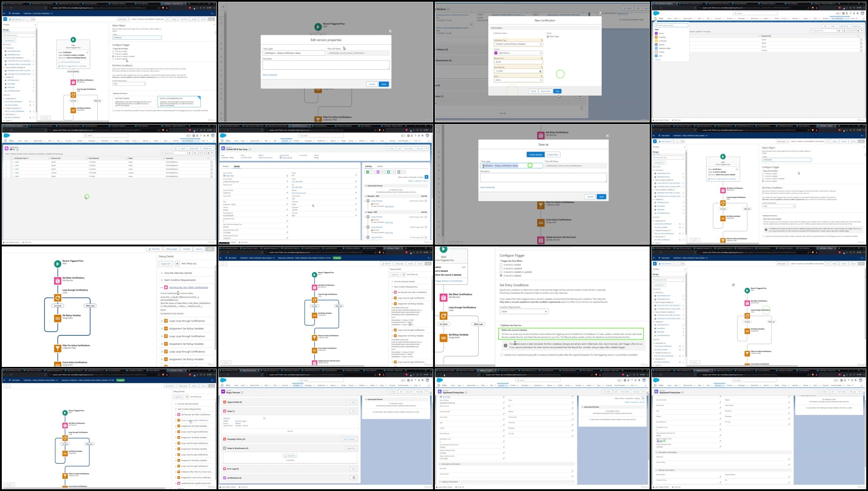This screenshot has width=868, height=491.
Task: Expand Start Condition Requirements in large debug panel
Action: [x=162, y=280]
